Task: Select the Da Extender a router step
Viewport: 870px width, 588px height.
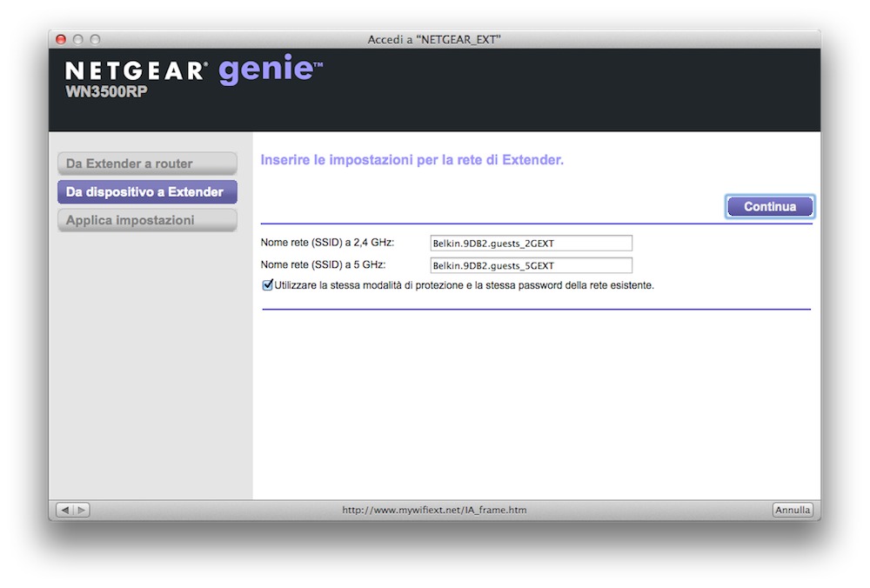Action: click(147, 164)
